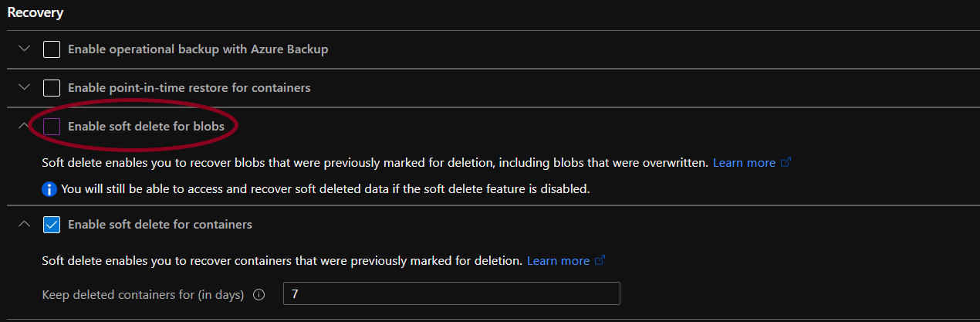Click the blue info icon beside the soft delete notice
Screen dimensions: 980x322
coord(49,189)
